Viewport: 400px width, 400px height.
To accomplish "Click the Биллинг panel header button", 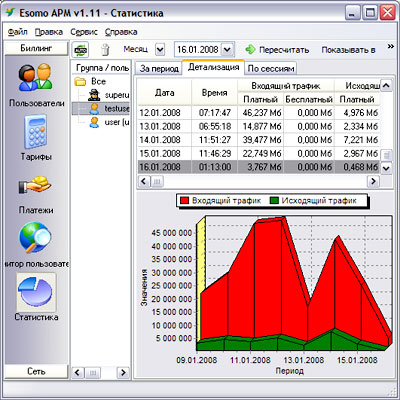I will tap(36, 48).
